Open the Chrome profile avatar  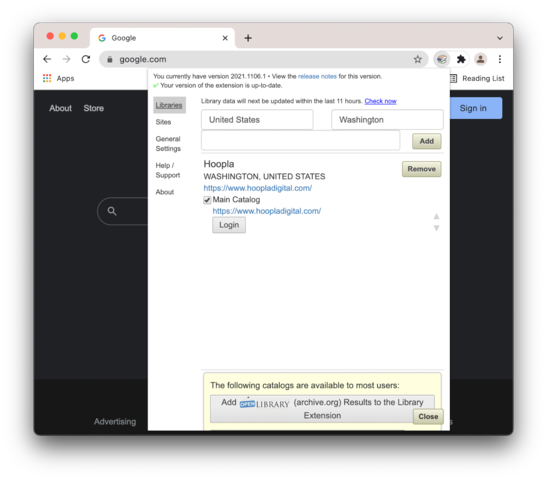(480, 59)
